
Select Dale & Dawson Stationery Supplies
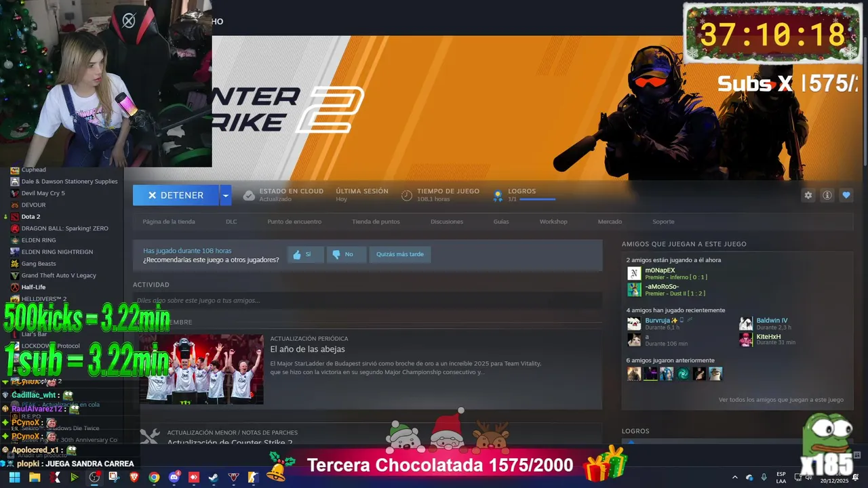69,182
